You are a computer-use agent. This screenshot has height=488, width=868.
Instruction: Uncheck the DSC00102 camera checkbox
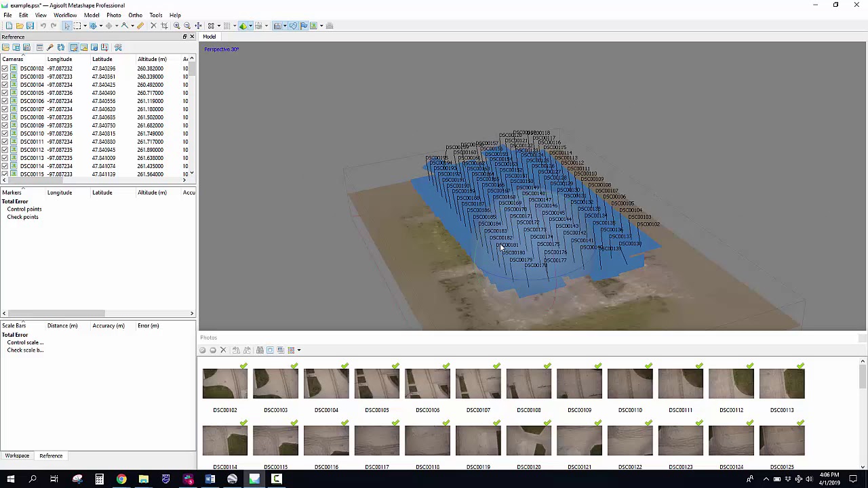click(5, 68)
